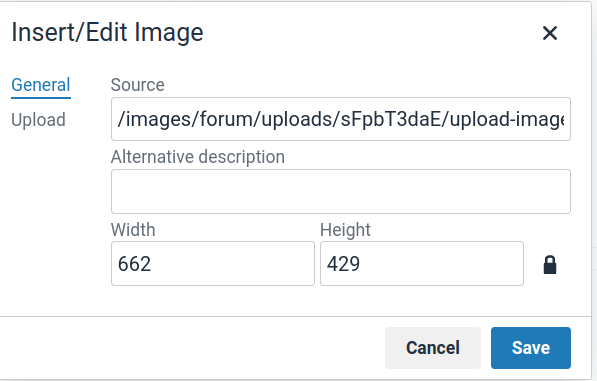
Task: Click the Source label text
Action: (137, 84)
